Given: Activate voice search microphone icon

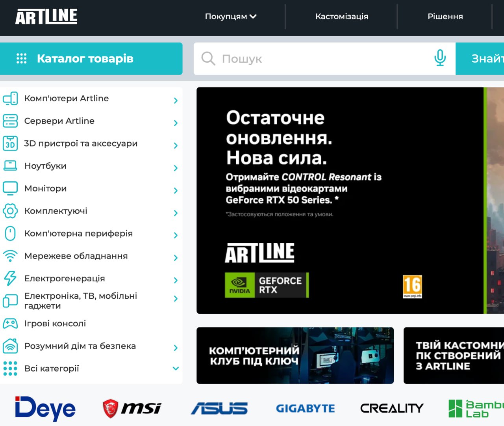Looking at the screenshot, I should 440,58.
